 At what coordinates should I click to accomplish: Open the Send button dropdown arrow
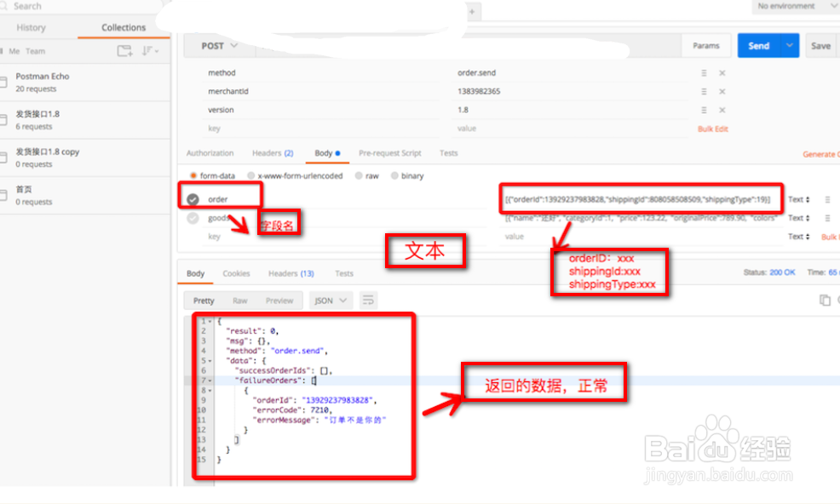coord(790,45)
